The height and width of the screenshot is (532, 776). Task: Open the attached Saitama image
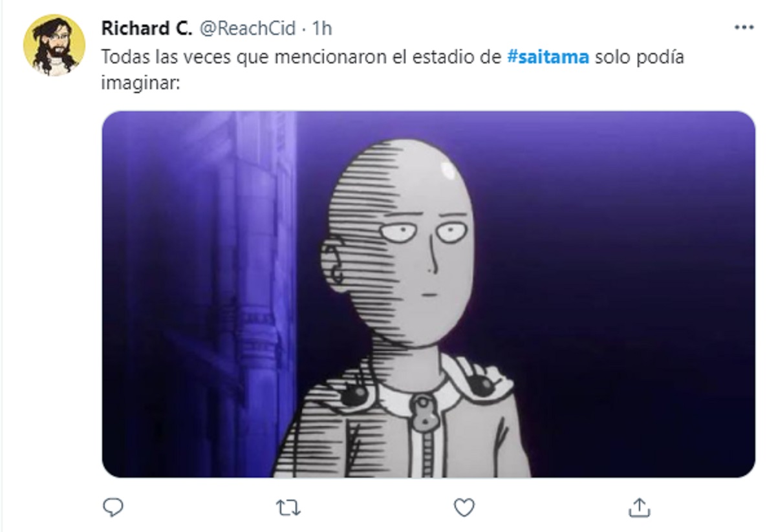[429, 294]
